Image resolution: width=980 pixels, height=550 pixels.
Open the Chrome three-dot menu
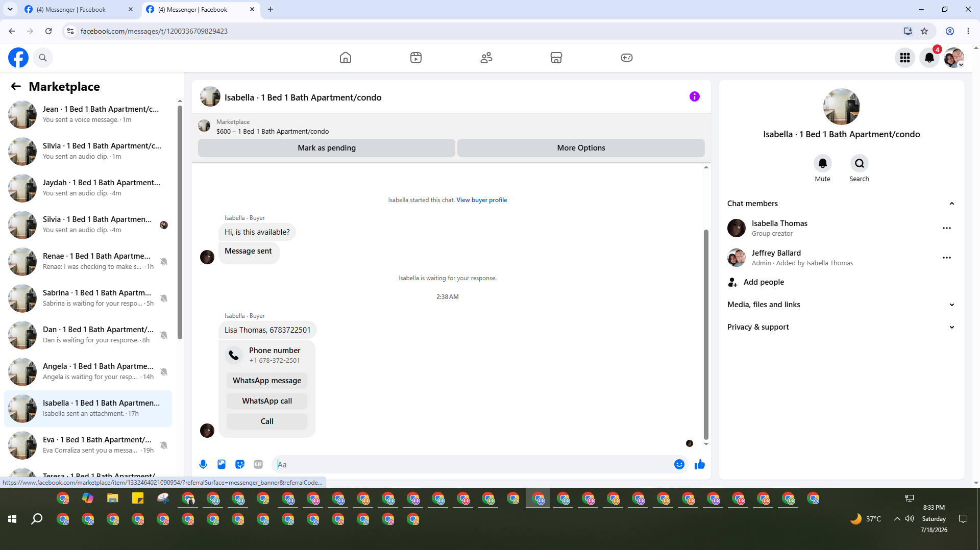point(968,31)
